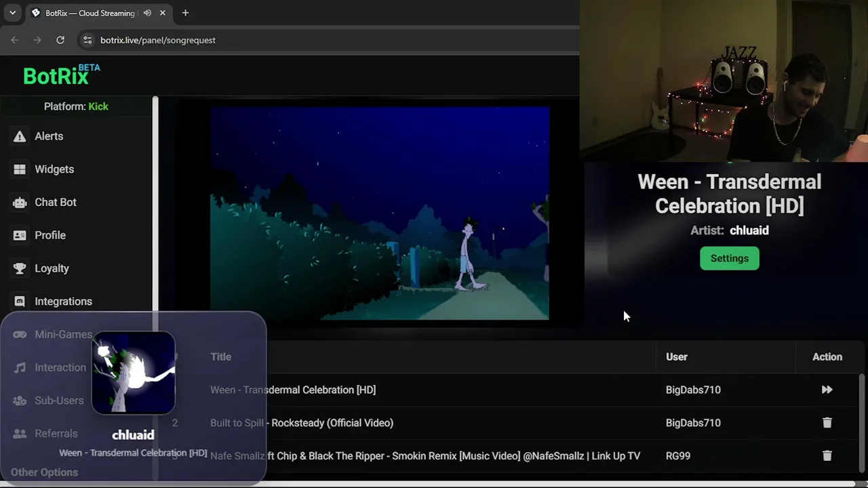Mute the BotRix tab audio icon
868x488 pixels.
click(x=147, y=13)
